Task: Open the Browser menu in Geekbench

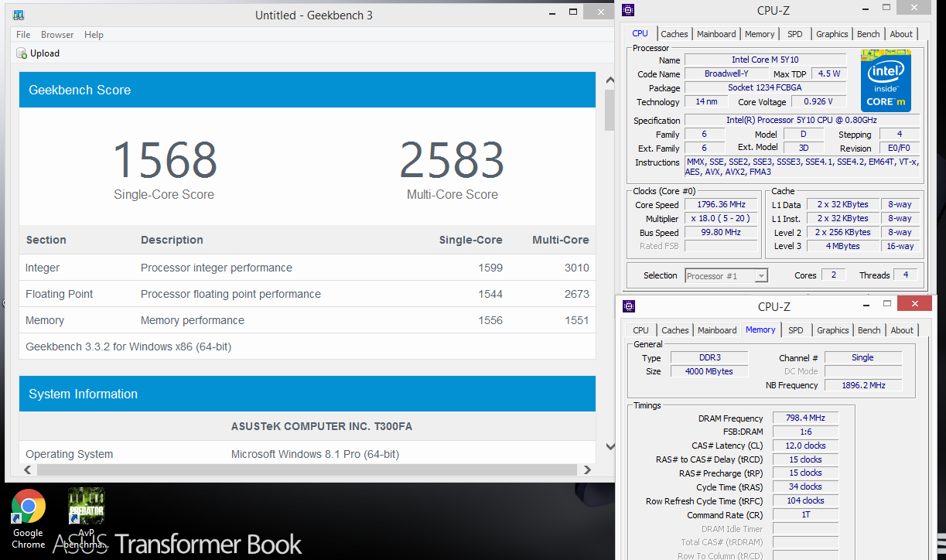Action: 57,35
